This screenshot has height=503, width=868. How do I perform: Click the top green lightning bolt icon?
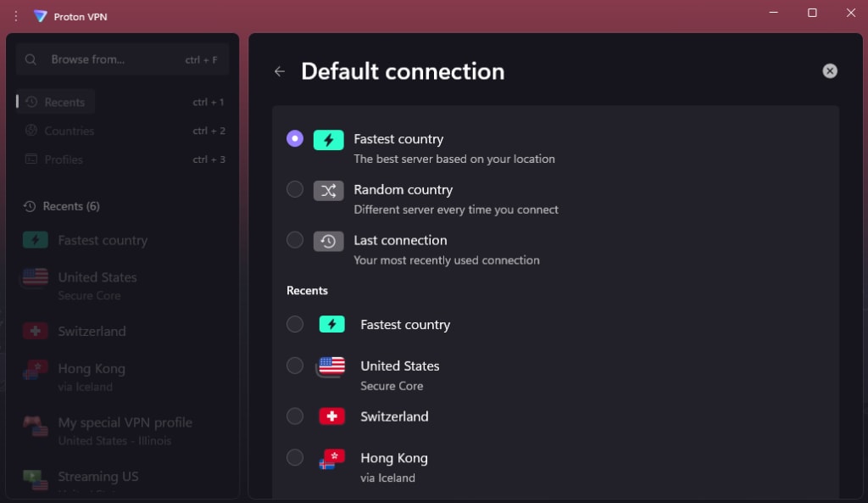pyautogui.click(x=328, y=140)
